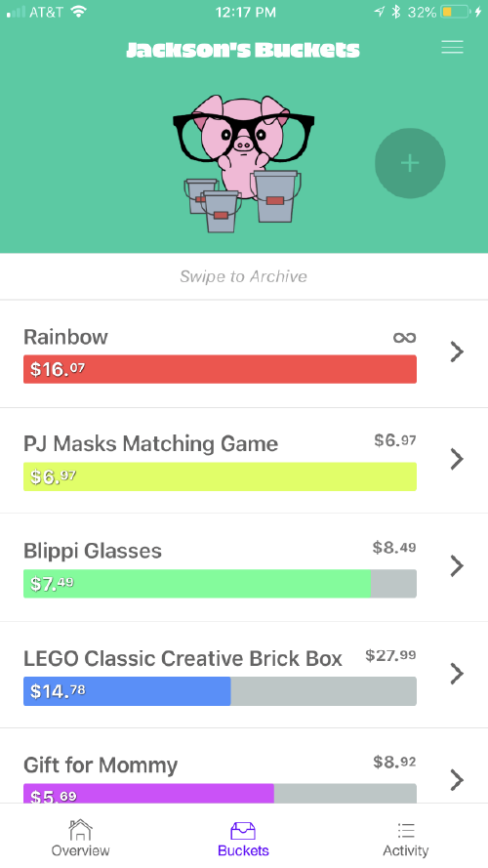The width and height of the screenshot is (488, 868).
Task: Tap the Jackson's Buckets title
Action: (243, 50)
